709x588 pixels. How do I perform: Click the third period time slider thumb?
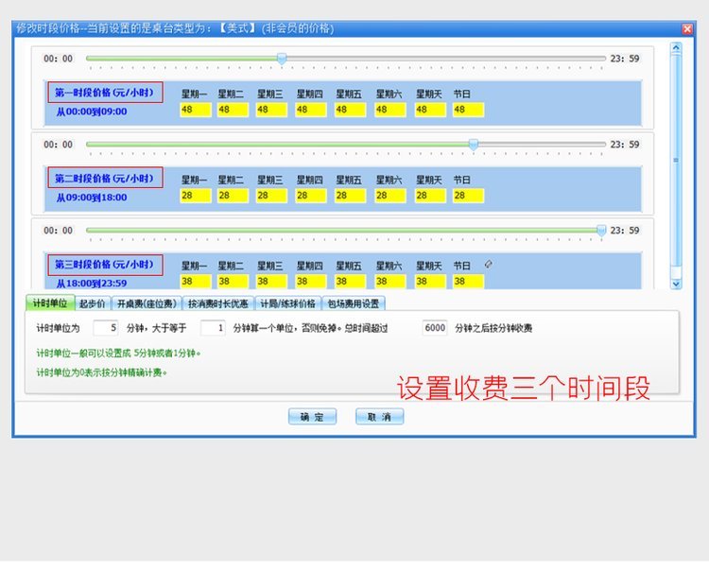point(601,231)
